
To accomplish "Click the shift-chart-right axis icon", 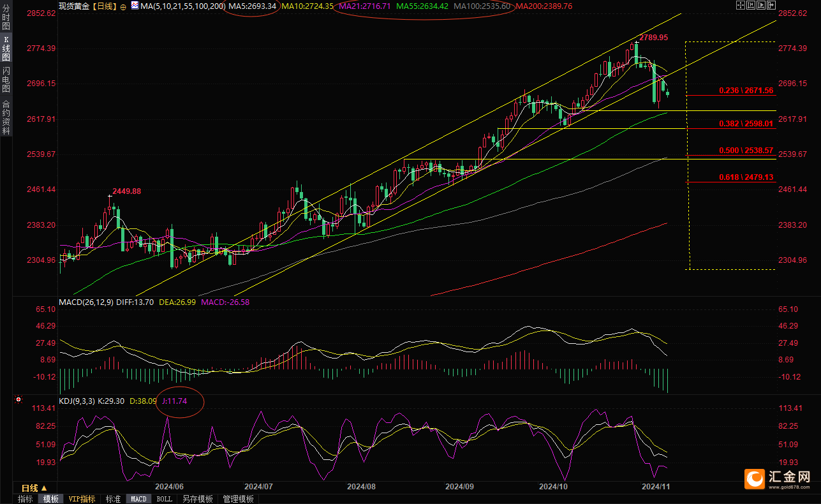I will click(x=761, y=5).
